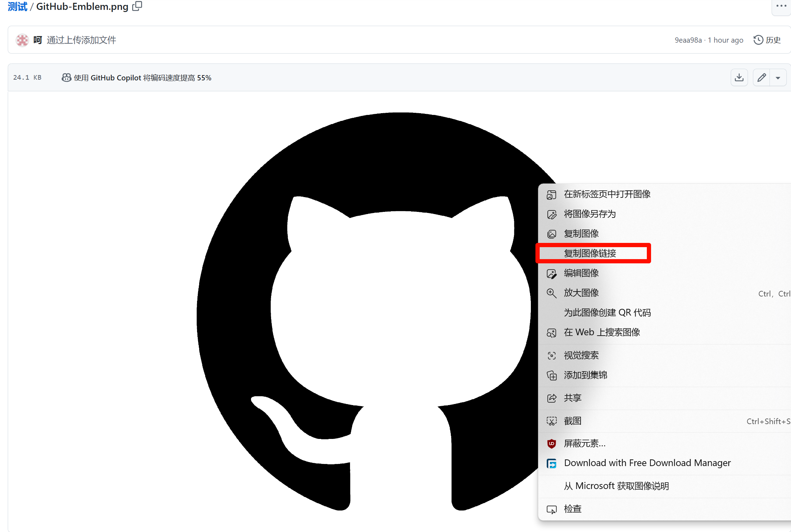Click the Copilot icon in the file header
The width and height of the screenshot is (791, 532).
[x=66, y=78]
